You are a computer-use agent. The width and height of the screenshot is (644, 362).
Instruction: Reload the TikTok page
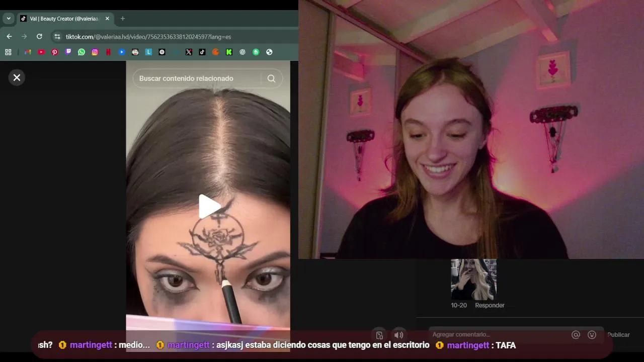(x=39, y=37)
